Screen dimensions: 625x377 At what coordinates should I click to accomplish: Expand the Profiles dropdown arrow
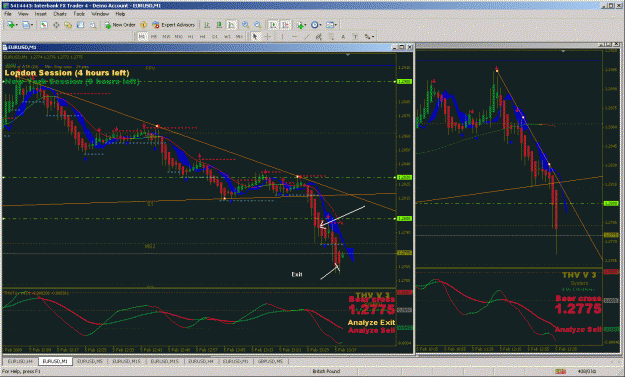point(32,25)
